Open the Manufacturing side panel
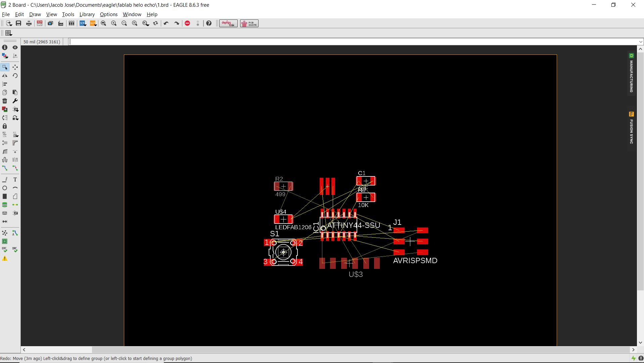Viewport: 644px width, 363px height. (x=631, y=73)
